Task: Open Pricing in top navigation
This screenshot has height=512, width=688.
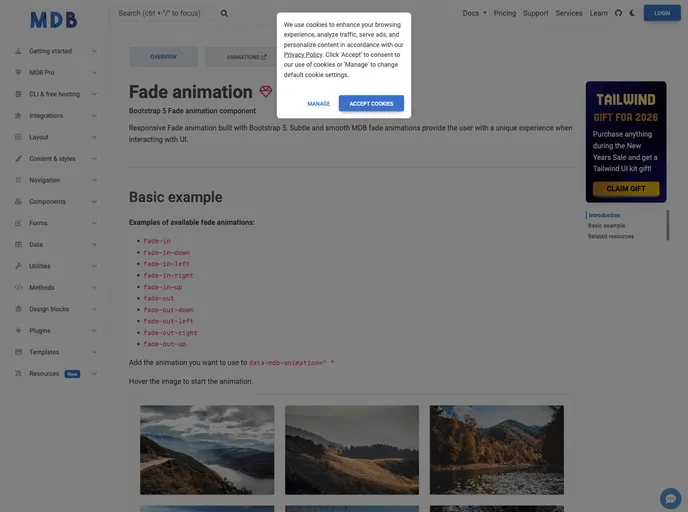Action: 505,13
